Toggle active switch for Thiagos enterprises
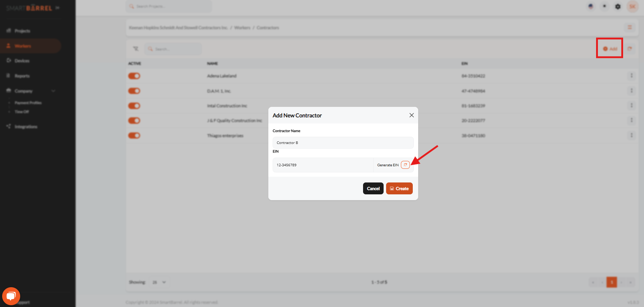The image size is (644, 307). [x=134, y=135]
